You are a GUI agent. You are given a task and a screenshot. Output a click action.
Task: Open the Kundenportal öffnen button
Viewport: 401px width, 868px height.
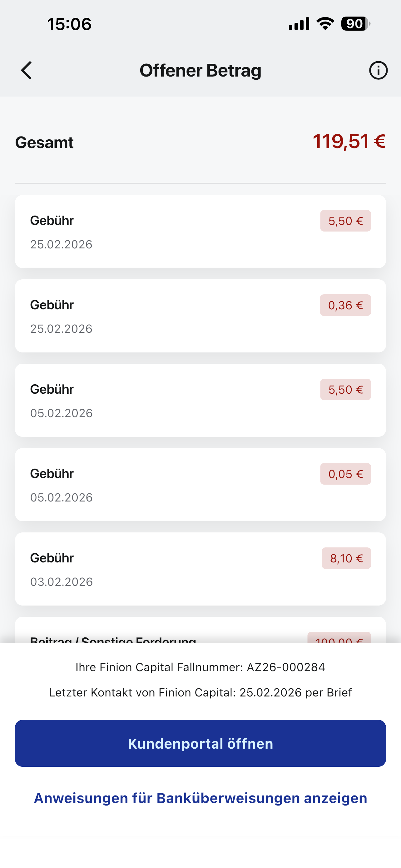(200, 743)
